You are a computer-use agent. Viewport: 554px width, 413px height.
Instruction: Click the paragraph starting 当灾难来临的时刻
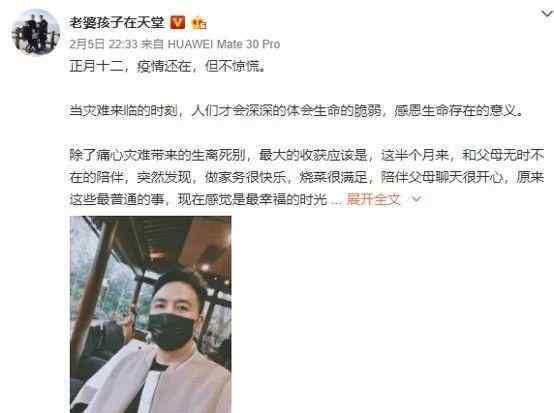coord(296,111)
